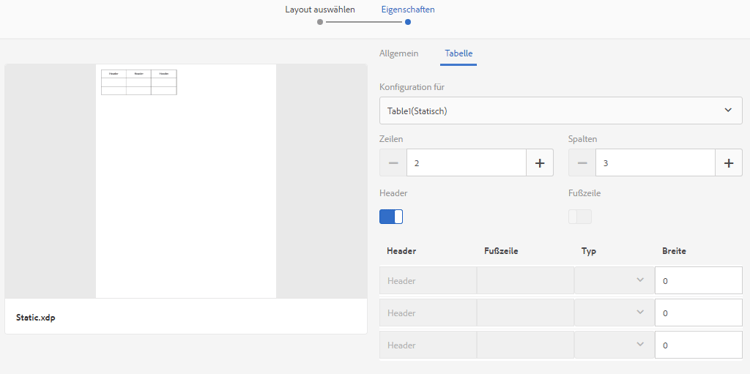Enable the Fußzeile switch

(580, 217)
